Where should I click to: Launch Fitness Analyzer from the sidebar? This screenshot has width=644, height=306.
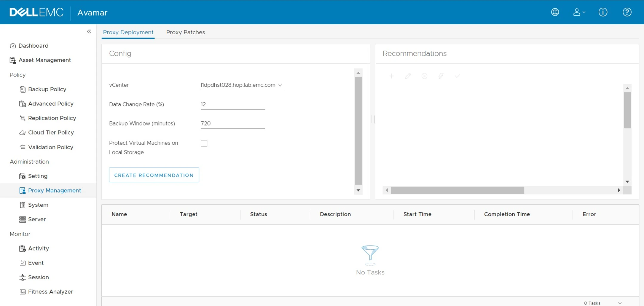[x=46, y=292]
